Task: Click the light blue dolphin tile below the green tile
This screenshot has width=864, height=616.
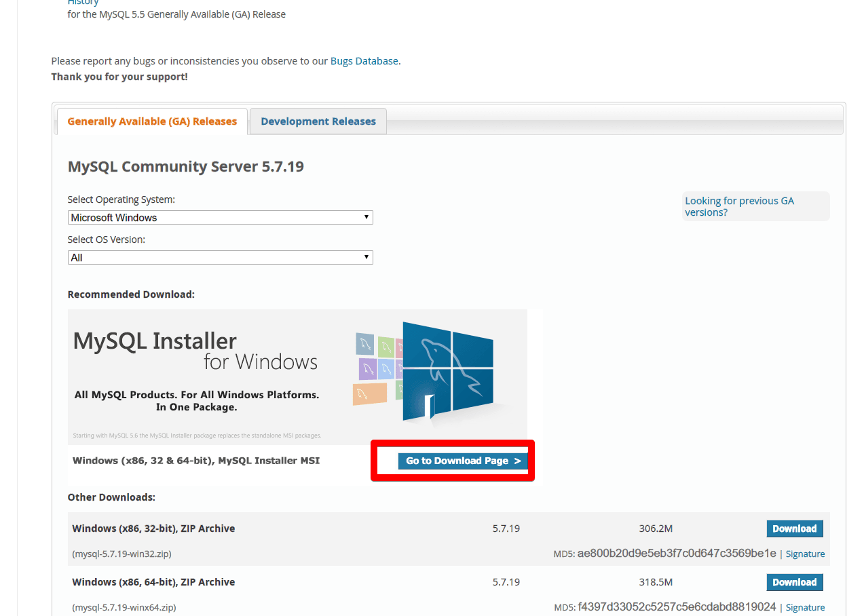Action: 386,369
